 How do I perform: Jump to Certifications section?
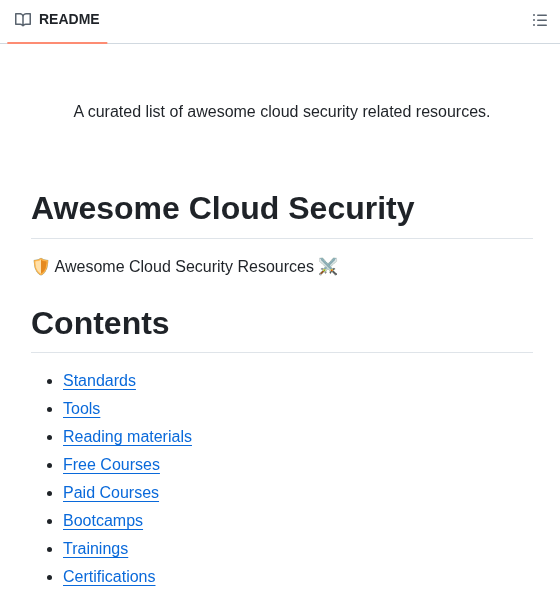(x=109, y=576)
